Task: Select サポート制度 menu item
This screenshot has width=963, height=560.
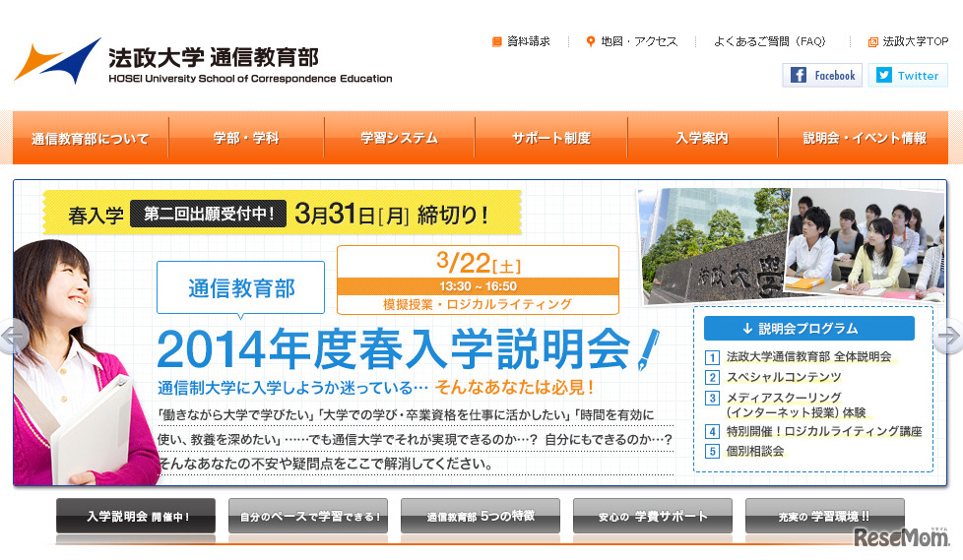Action: (551, 139)
